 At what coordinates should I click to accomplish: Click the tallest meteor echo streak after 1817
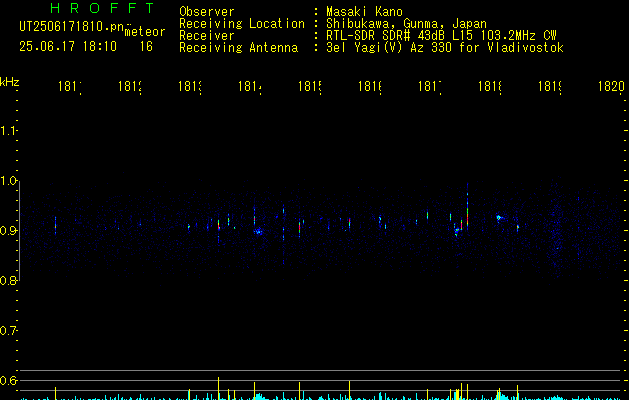(x=467, y=207)
